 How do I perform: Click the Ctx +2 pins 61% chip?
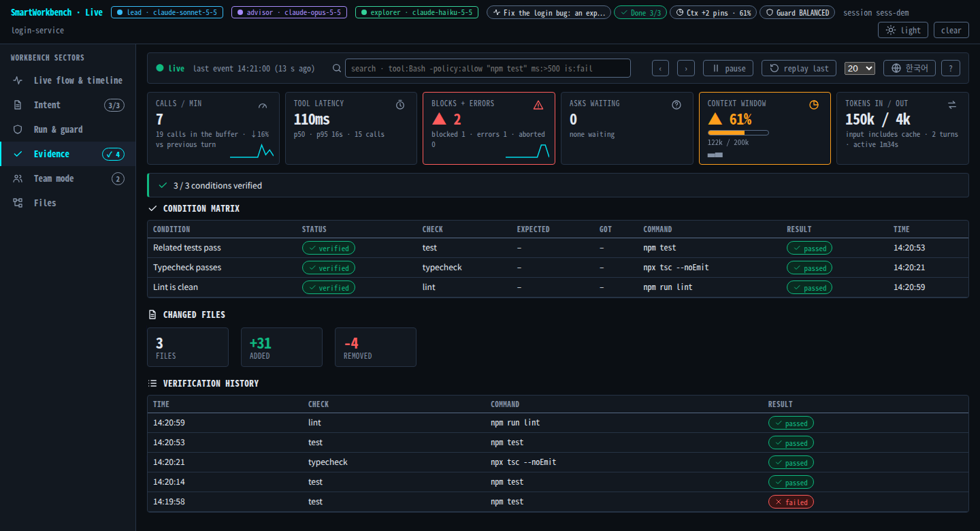point(713,12)
